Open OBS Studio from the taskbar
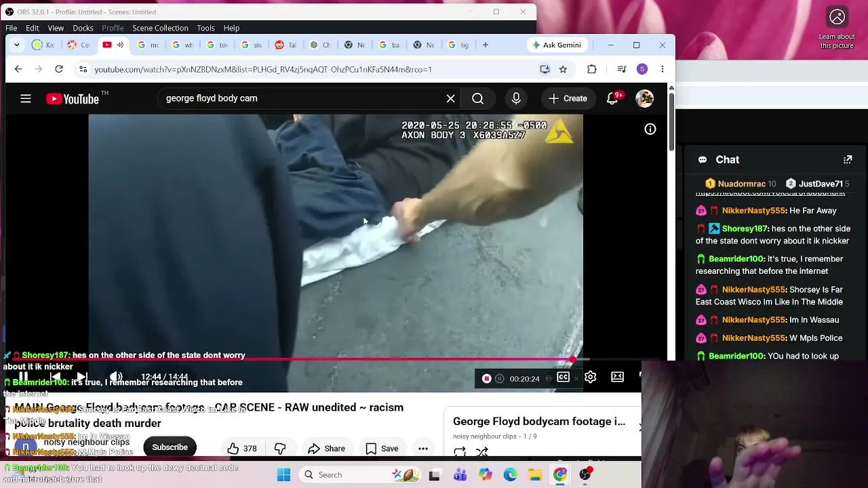This screenshot has height=488, width=868. [x=585, y=475]
